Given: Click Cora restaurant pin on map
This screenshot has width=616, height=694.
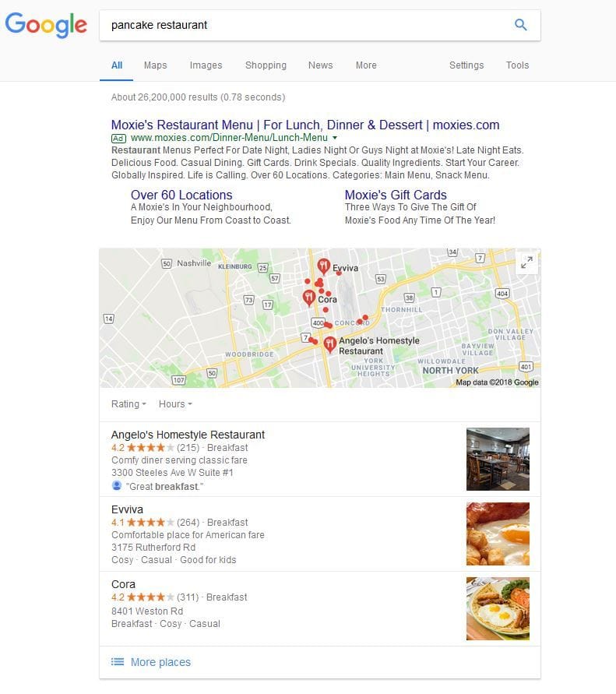Looking at the screenshot, I should pos(309,298).
